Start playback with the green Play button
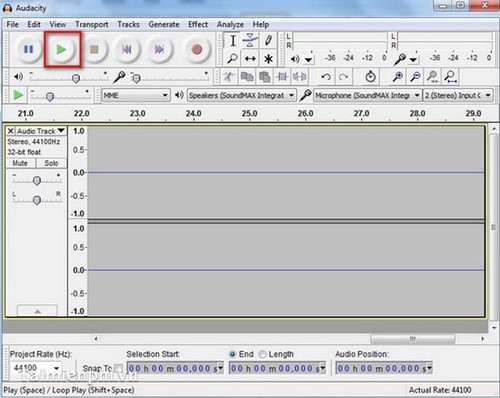500x398 pixels. pyautogui.click(x=62, y=50)
